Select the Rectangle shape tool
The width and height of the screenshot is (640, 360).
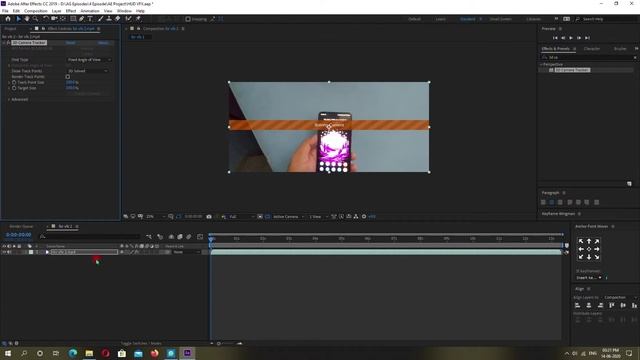[73, 19]
